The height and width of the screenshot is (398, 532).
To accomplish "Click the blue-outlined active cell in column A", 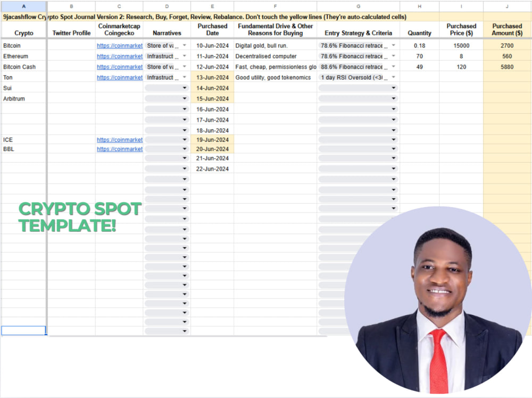I will point(24,330).
